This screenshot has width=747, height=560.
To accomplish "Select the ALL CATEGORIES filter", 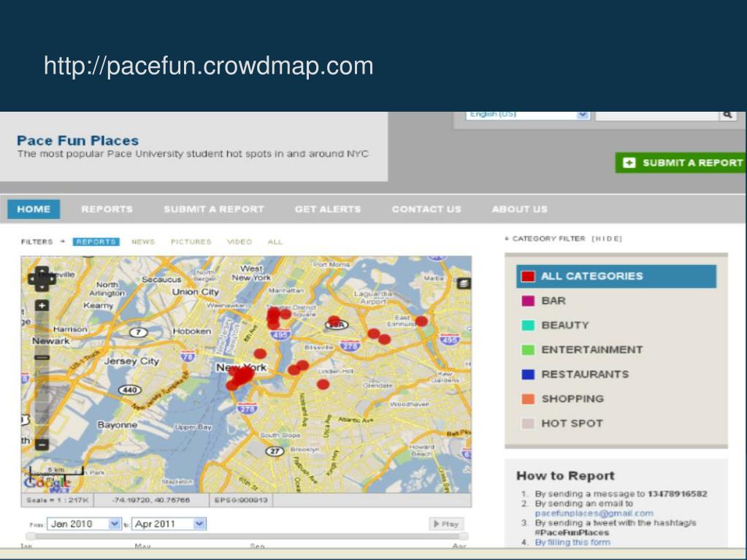I will [x=616, y=276].
